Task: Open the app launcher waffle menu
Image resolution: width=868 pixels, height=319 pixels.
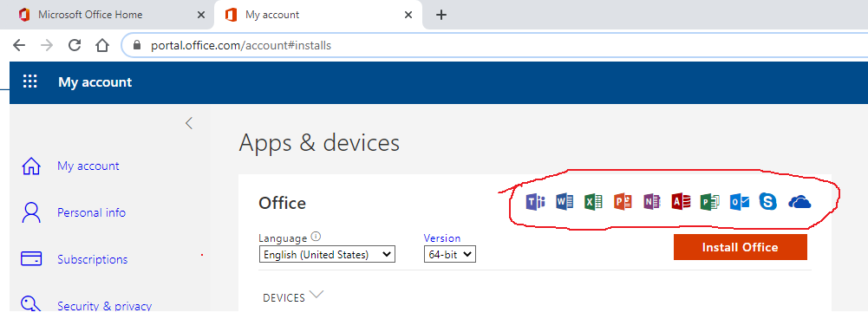Action: click(29, 82)
